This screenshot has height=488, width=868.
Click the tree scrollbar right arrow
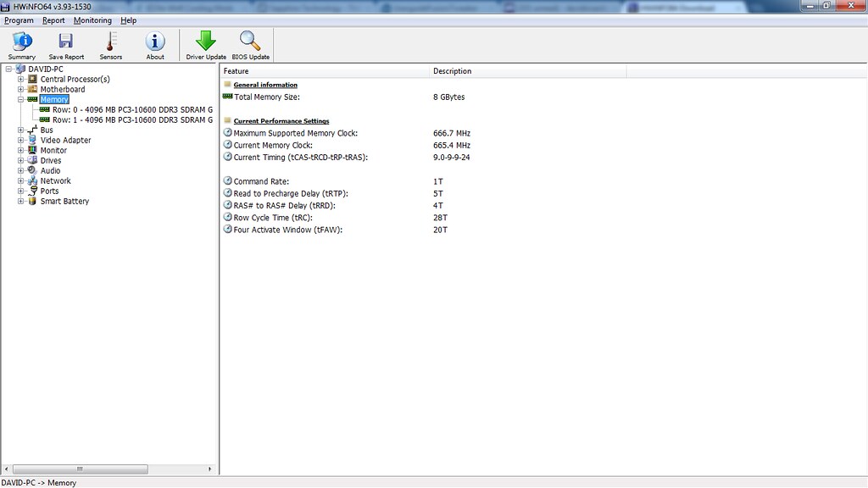click(x=210, y=469)
